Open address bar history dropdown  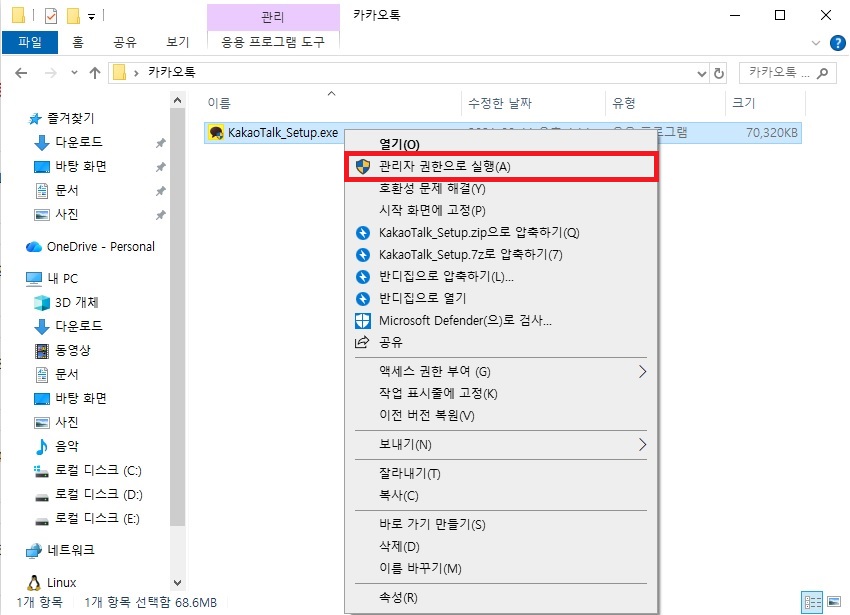tap(701, 73)
